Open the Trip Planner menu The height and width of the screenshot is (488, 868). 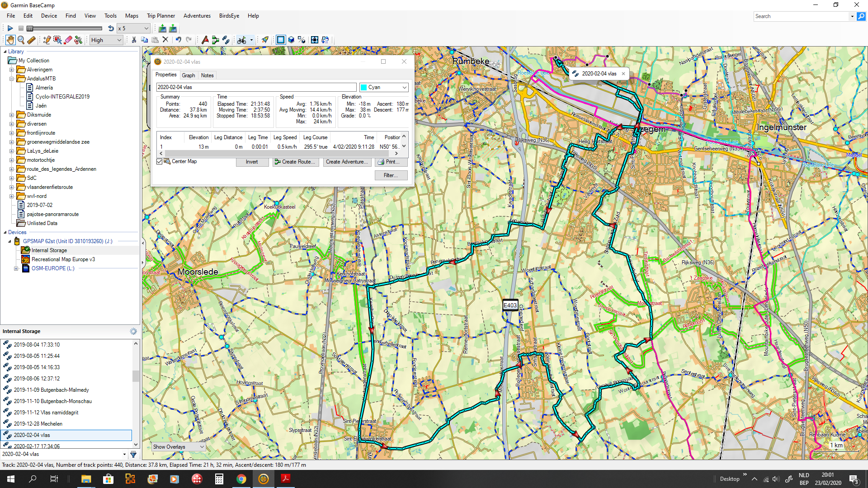coord(161,16)
